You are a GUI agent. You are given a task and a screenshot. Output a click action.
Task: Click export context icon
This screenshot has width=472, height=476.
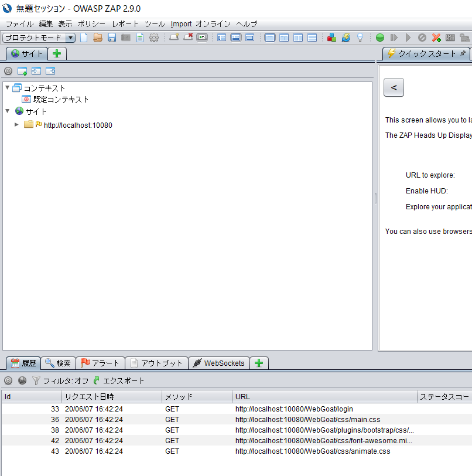[x=50, y=71]
